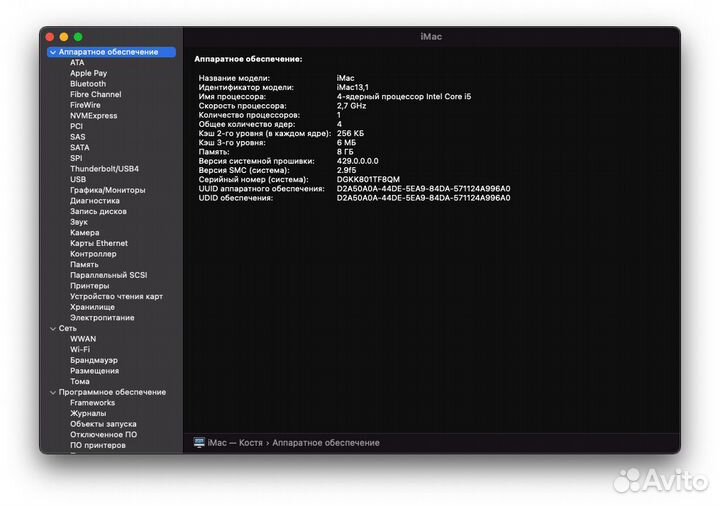
Task: Select Принтеры in the sidebar
Action: 90,286
